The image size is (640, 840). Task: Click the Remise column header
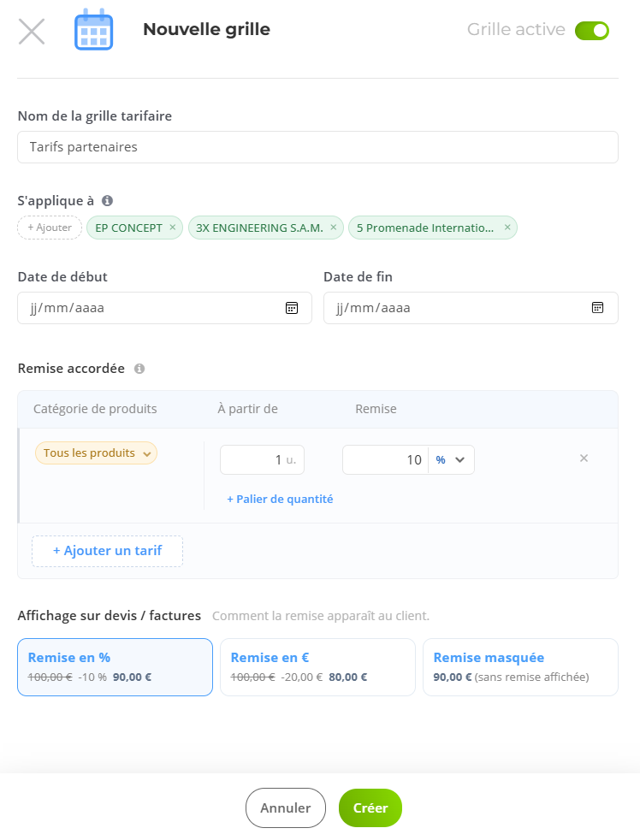click(x=376, y=409)
